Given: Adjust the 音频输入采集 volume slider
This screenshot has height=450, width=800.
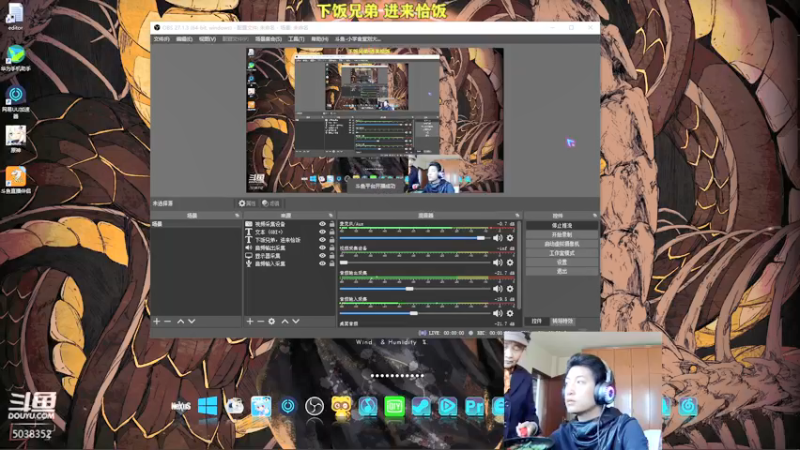Looking at the screenshot, I should tap(414, 313).
